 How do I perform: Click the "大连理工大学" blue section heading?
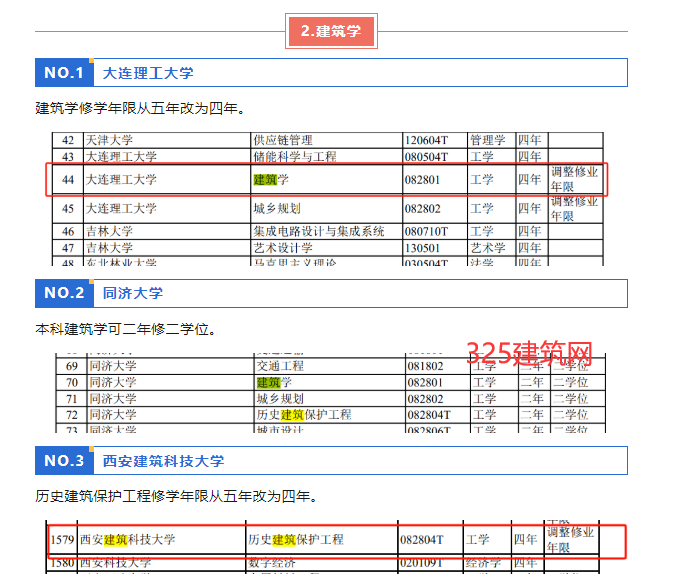click(x=148, y=73)
